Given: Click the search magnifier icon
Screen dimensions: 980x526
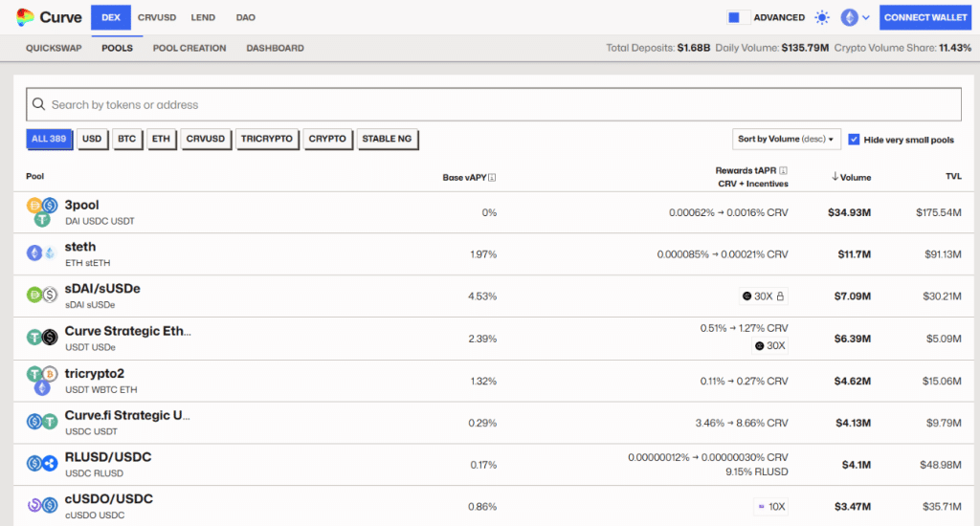Looking at the screenshot, I should pos(38,104).
